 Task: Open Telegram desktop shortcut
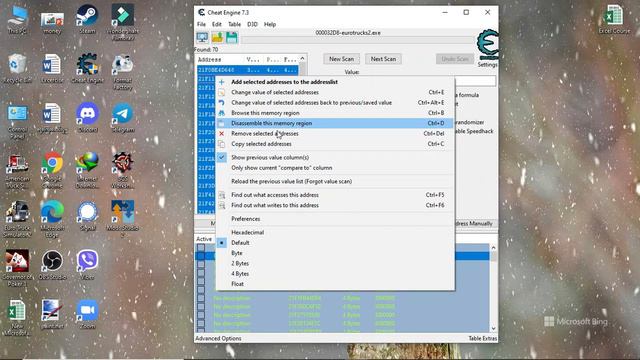[x=122, y=118]
